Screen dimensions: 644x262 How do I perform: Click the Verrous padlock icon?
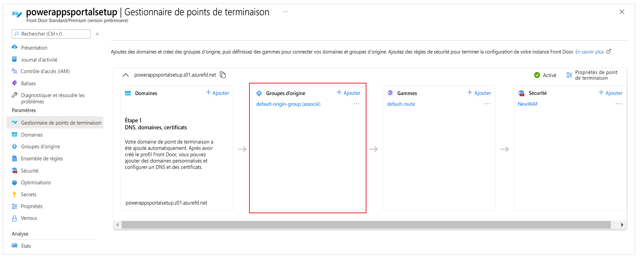tap(14, 218)
